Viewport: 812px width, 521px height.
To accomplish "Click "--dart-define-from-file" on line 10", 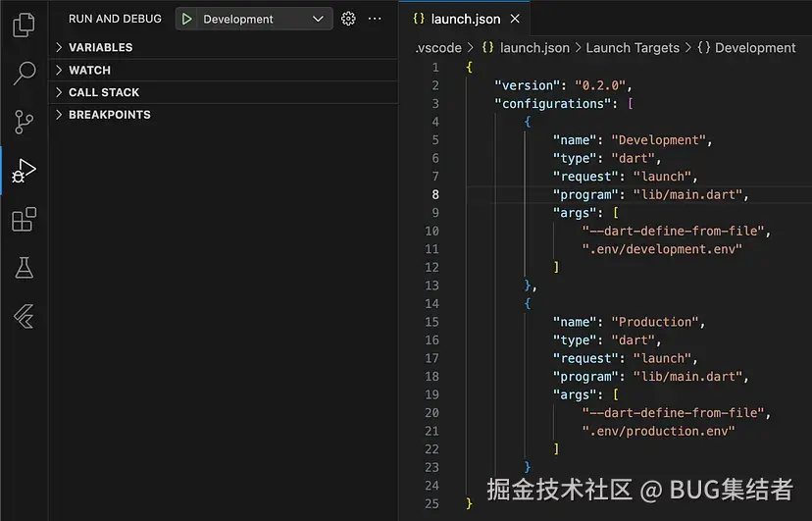I will (x=673, y=231).
